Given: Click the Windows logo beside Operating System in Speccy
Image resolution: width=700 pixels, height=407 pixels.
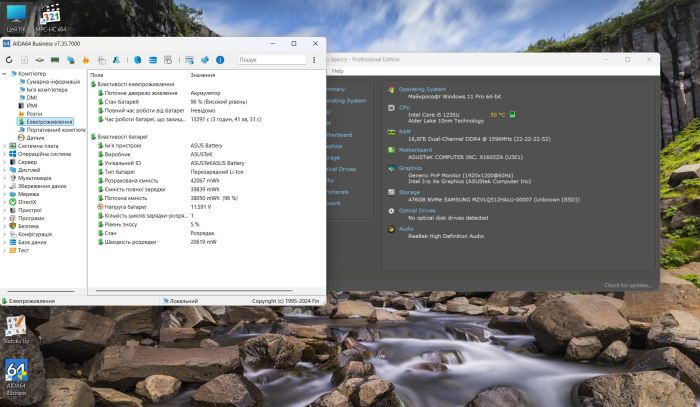Looking at the screenshot, I should [x=391, y=90].
